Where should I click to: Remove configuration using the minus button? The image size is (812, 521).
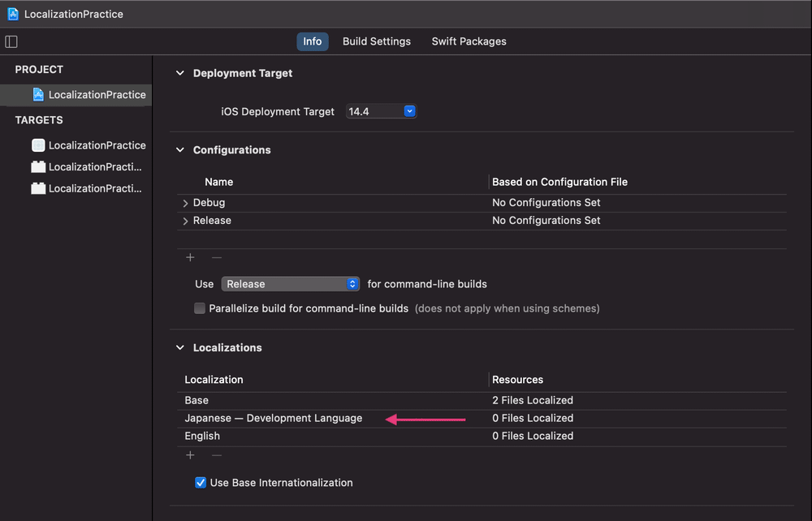(217, 257)
